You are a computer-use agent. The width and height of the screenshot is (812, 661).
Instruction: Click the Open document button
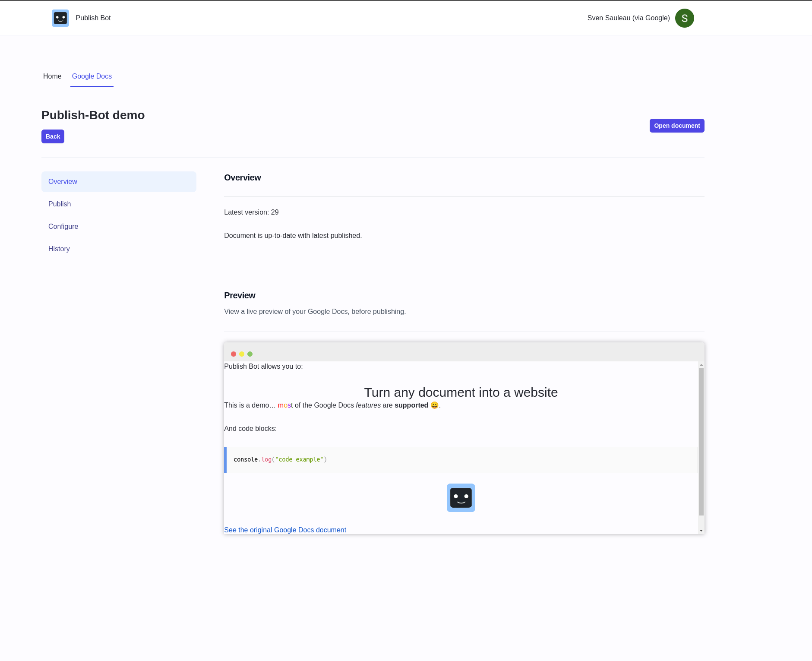(x=677, y=126)
